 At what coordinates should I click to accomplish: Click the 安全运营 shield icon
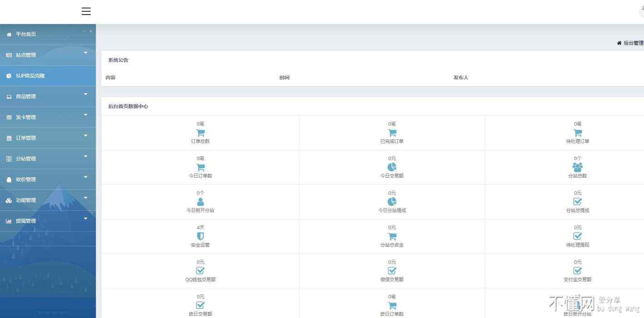point(200,236)
